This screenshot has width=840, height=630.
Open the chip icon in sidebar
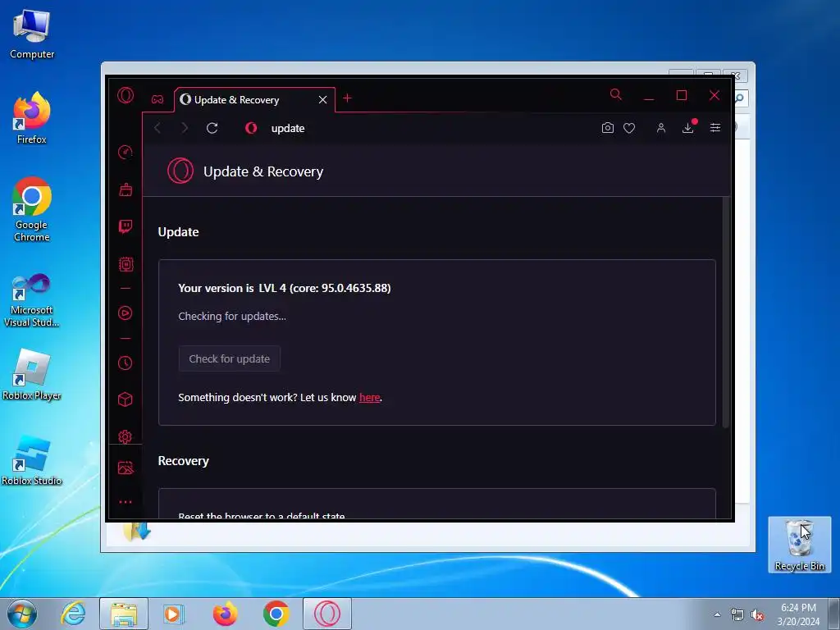[x=126, y=264]
